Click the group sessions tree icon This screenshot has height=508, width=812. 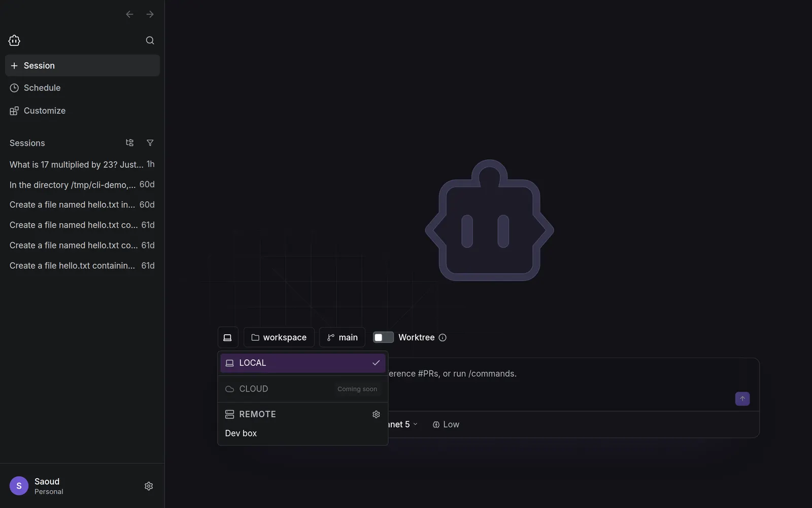click(129, 143)
